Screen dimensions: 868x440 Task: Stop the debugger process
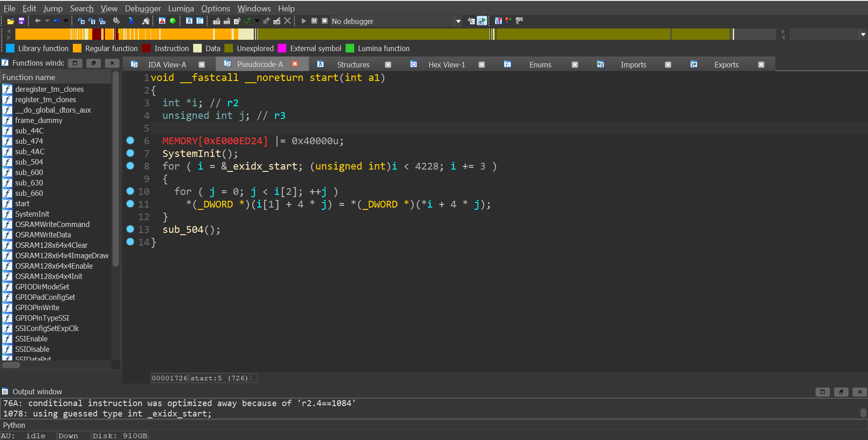(x=324, y=21)
